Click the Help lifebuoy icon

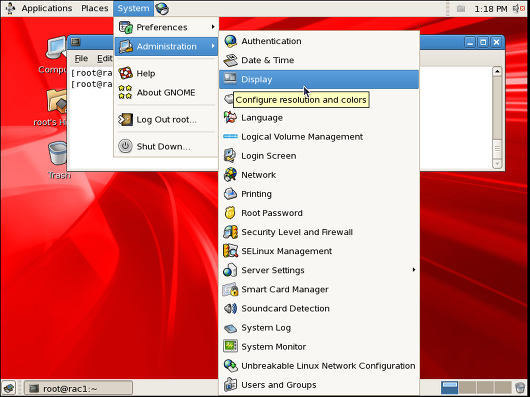point(126,73)
